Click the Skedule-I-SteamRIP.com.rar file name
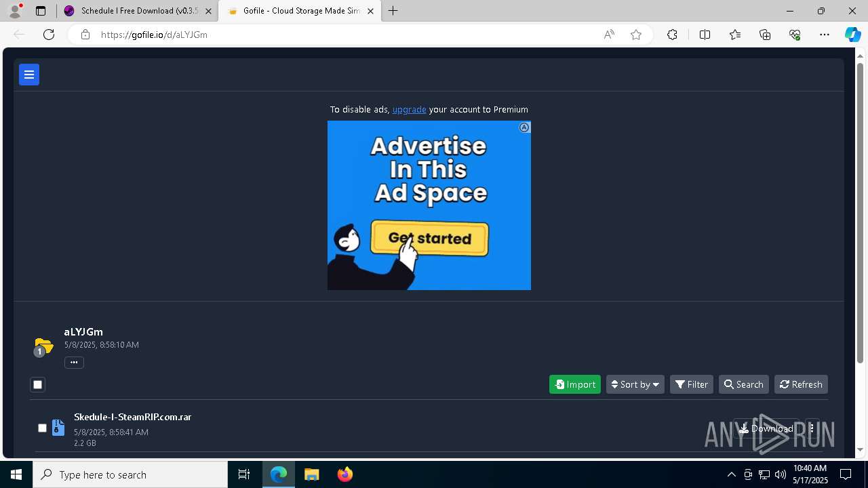The width and height of the screenshot is (868, 488). [x=133, y=417]
